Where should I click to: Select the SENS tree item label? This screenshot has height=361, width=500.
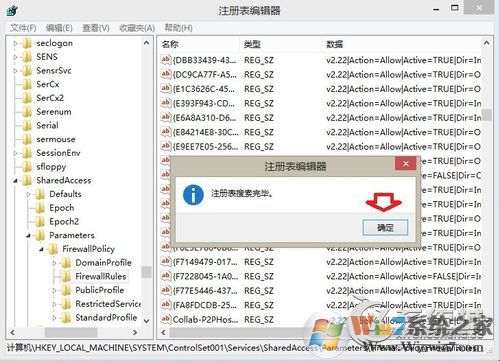click(x=47, y=57)
